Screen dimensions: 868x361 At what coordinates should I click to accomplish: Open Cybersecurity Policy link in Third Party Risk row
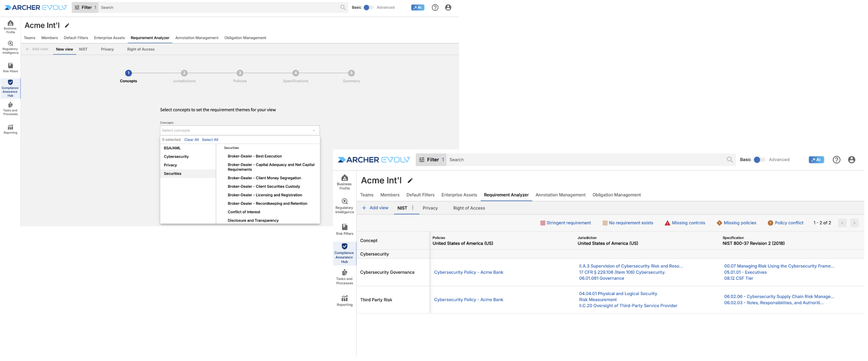pos(468,300)
